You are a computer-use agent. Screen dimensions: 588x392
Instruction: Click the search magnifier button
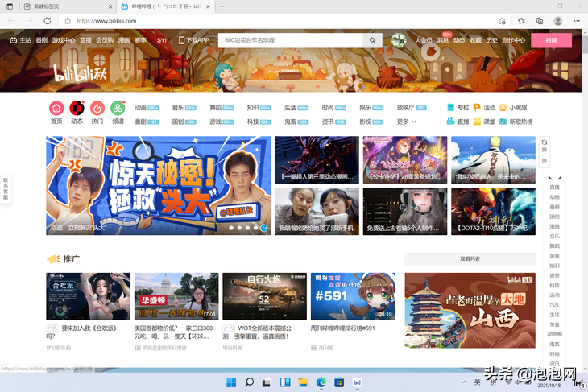(x=372, y=40)
